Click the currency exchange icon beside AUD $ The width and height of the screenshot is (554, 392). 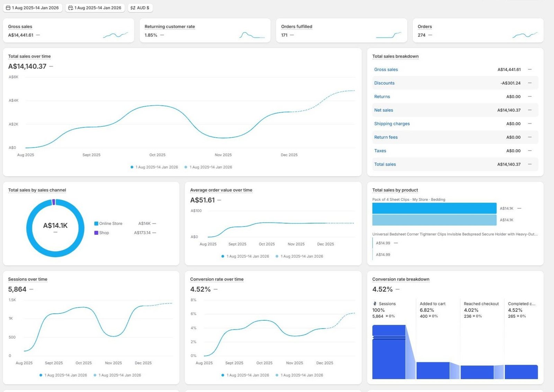coord(133,8)
